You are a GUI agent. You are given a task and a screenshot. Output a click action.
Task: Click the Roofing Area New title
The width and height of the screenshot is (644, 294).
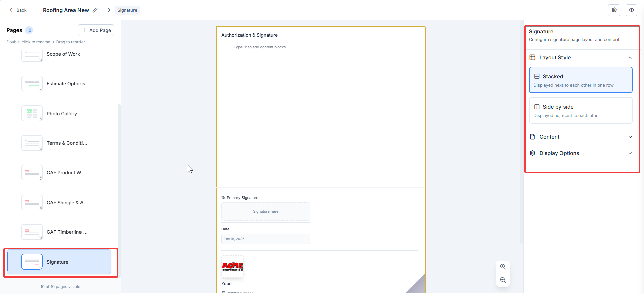coord(66,10)
